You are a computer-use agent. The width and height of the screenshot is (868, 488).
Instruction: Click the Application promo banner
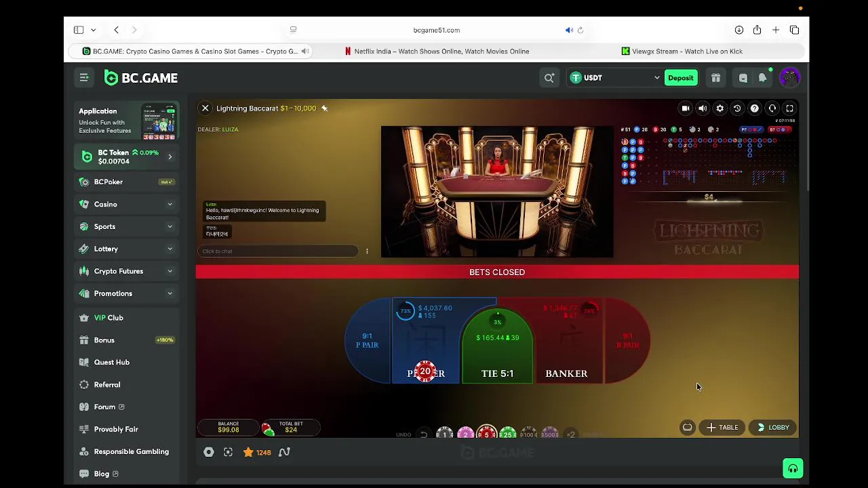click(x=127, y=122)
